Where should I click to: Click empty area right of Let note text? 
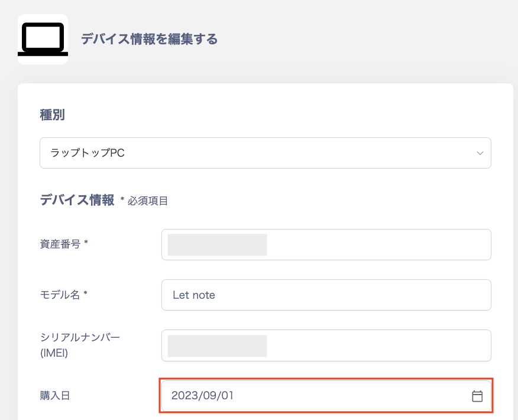(355, 295)
